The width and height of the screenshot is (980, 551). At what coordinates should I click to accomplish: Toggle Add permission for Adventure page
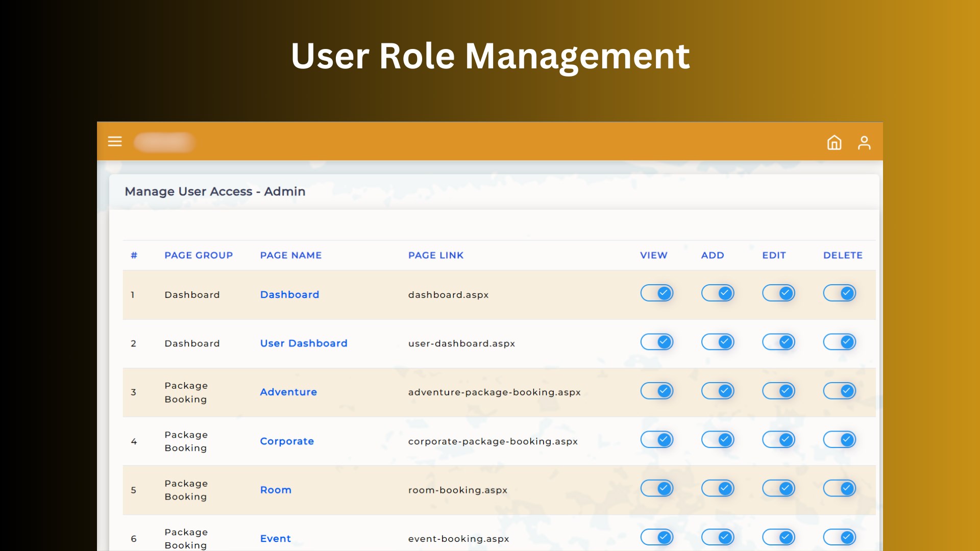[x=718, y=391]
